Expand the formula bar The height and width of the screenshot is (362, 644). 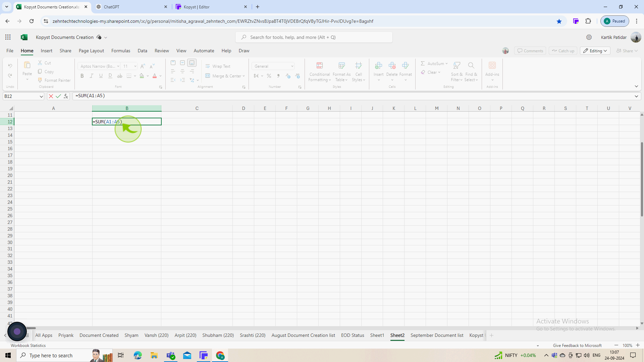click(x=636, y=97)
